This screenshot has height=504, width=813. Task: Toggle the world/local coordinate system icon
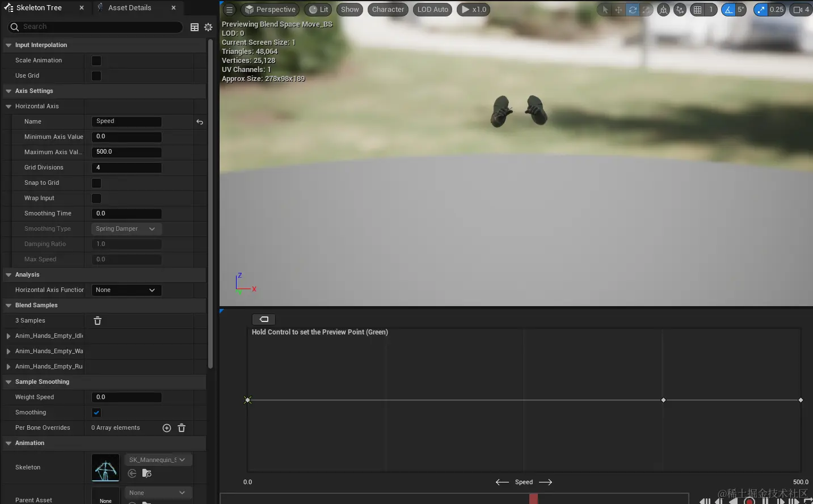point(663,10)
